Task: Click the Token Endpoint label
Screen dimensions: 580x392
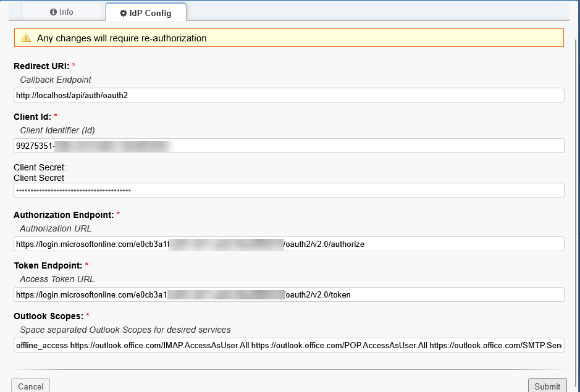Action: tap(48, 265)
